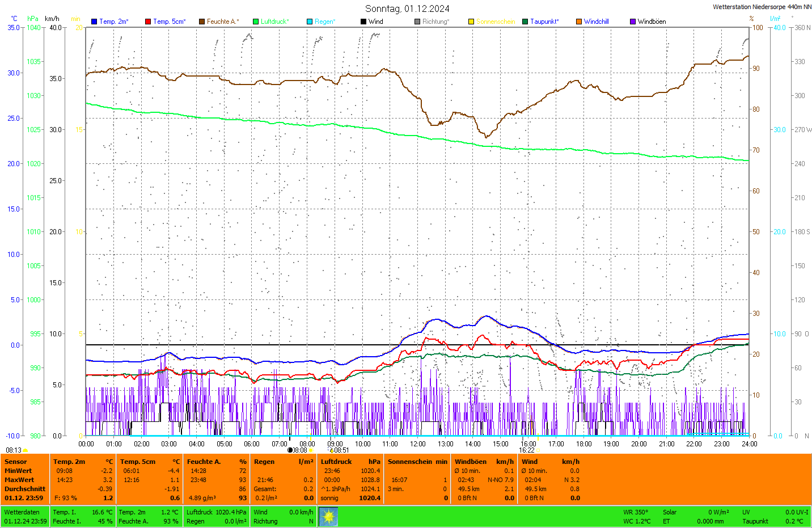Click the black Wind legend square
Screen dimensions: 812x528
(x=363, y=22)
